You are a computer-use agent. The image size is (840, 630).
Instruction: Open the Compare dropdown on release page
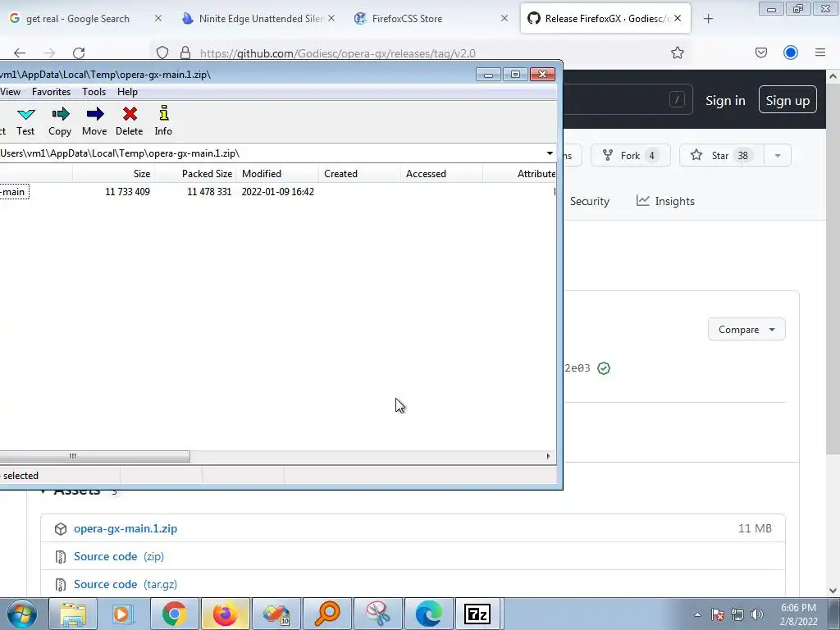(x=746, y=330)
